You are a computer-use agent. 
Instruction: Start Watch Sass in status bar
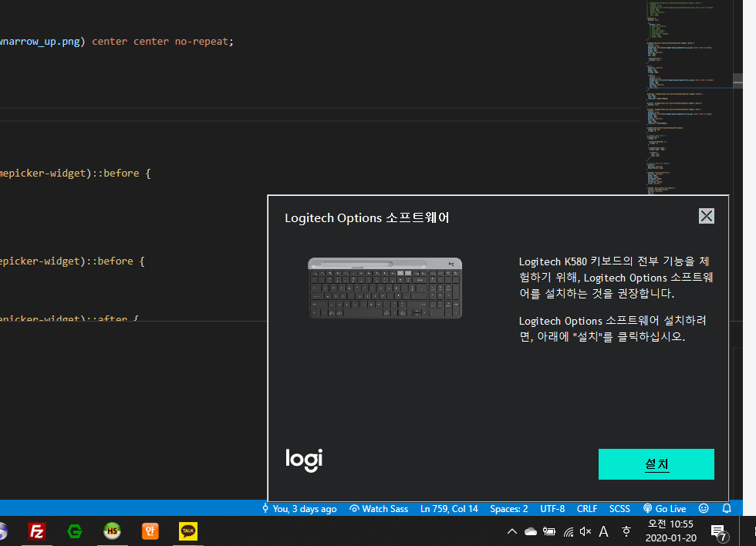click(x=379, y=508)
